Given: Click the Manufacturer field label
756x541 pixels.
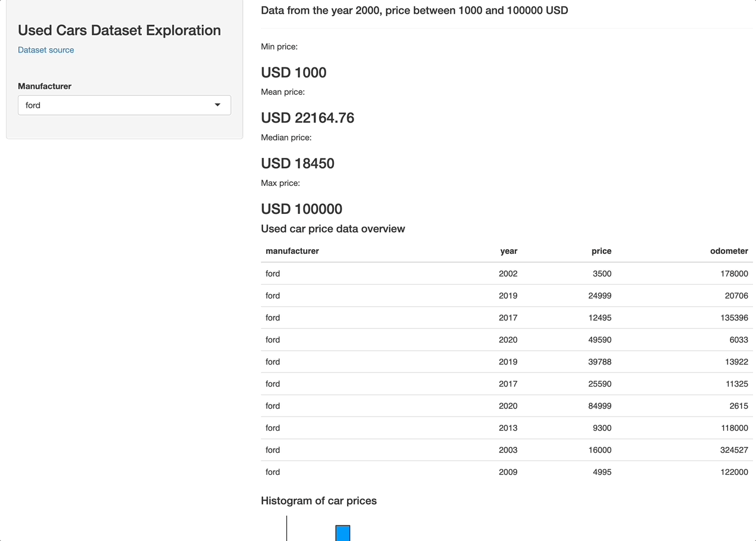Looking at the screenshot, I should pyautogui.click(x=45, y=86).
